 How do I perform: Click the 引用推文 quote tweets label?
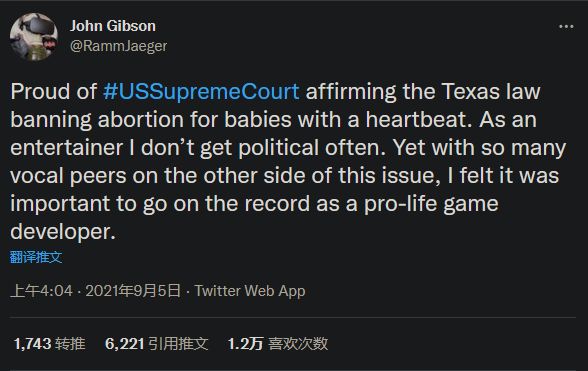tap(178, 344)
